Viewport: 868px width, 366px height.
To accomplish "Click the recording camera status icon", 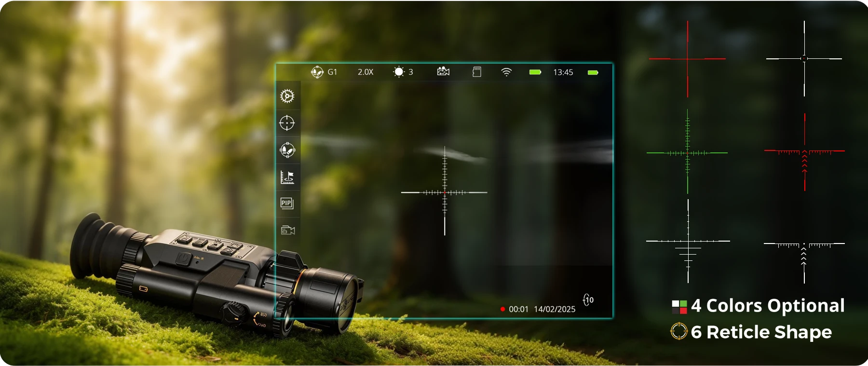I will 443,72.
